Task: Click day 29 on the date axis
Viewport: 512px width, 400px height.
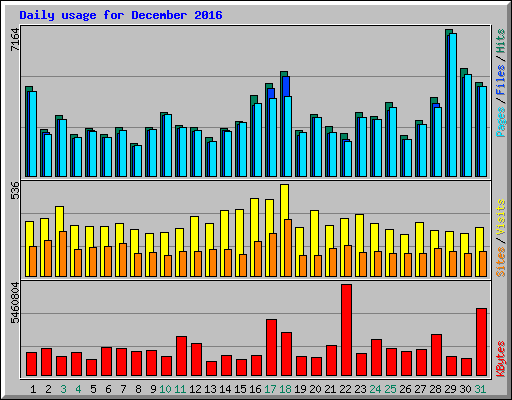Action: 450,389
